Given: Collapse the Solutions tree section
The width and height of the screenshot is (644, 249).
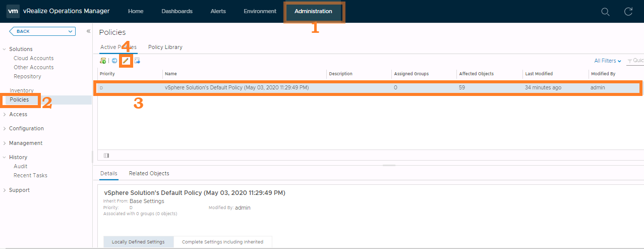Looking at the screenshot, I should (5, 49).
